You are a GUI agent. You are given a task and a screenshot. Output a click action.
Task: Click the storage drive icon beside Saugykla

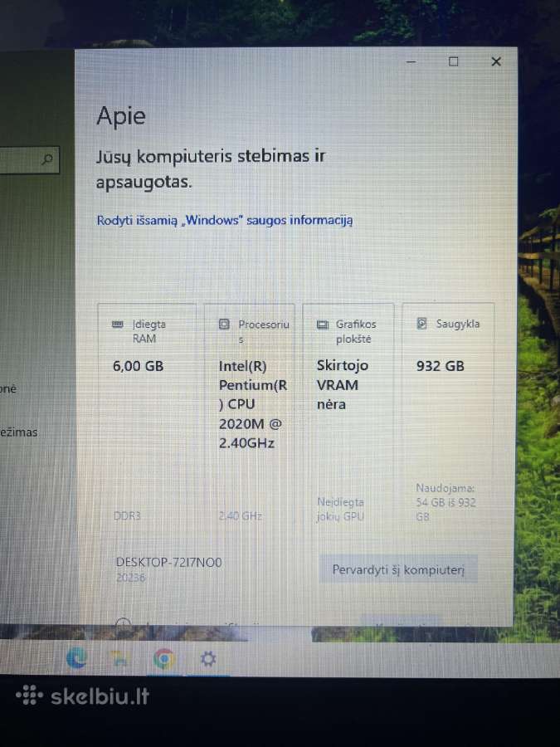coord(422,324)
